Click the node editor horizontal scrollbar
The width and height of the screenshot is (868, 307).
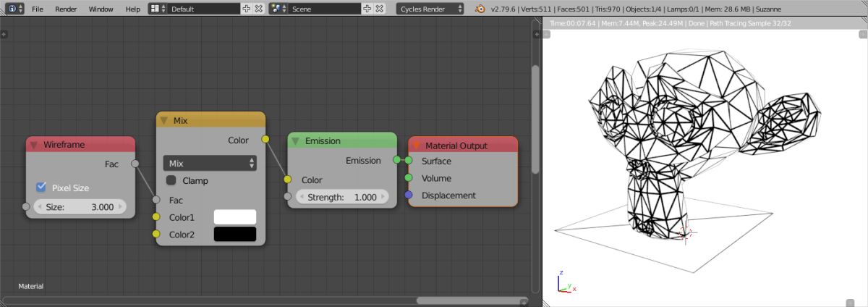[472, 300]
